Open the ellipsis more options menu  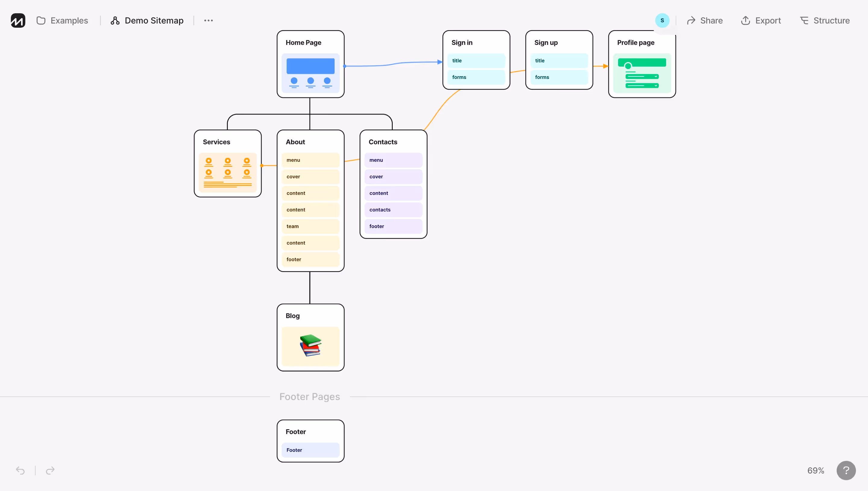[x=208, y=20]
